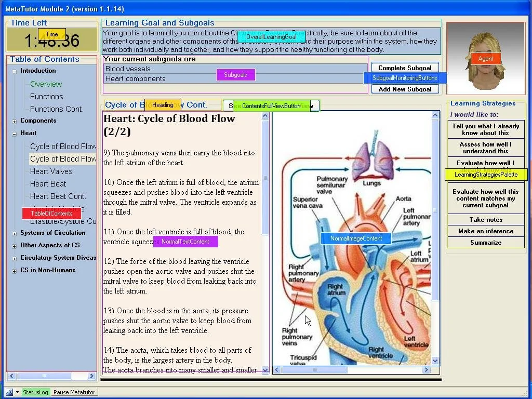Screen dimensions: 532x399
Task: Click the diagram pane horizontal scrollbar thumb
Action: pyautogui.click(x=314, y=369)
